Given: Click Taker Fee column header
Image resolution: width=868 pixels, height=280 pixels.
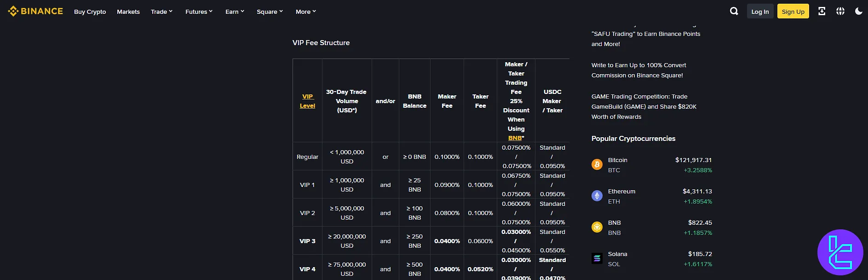Looking at the screenshot, I should 480,101.
